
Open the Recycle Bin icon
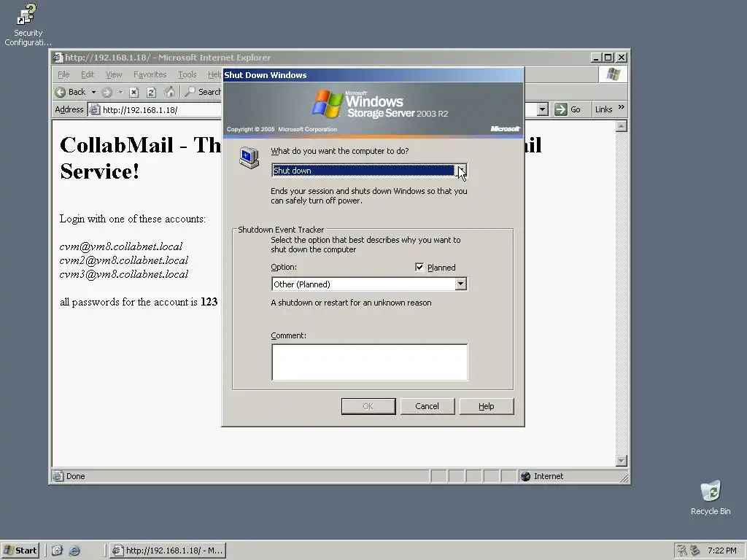tap(711, 497)
